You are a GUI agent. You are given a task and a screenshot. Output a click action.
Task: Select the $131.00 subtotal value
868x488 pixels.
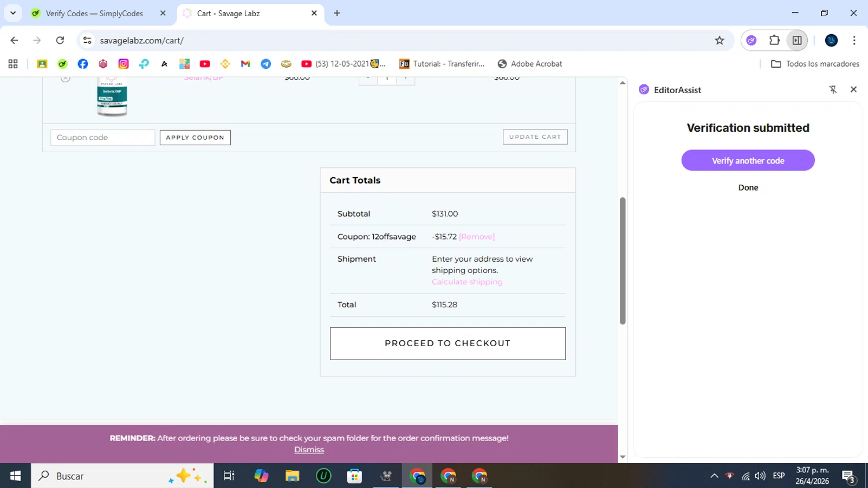445,214
